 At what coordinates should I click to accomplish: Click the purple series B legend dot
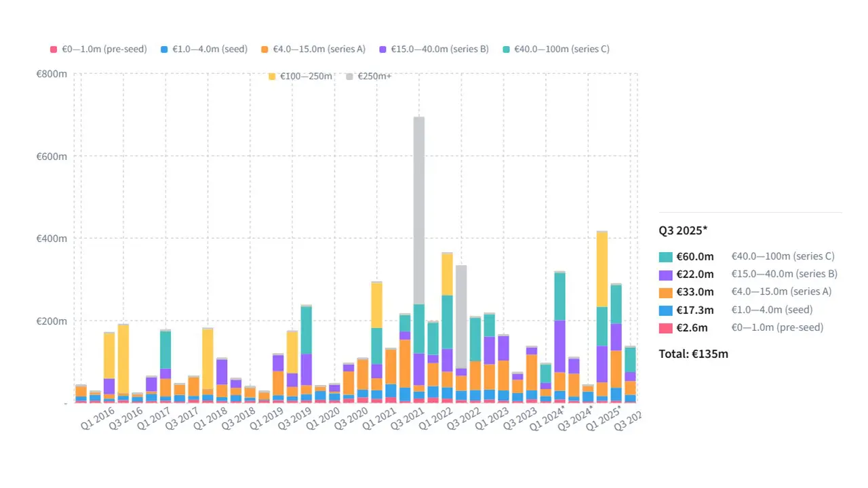(x=382, y=49)
